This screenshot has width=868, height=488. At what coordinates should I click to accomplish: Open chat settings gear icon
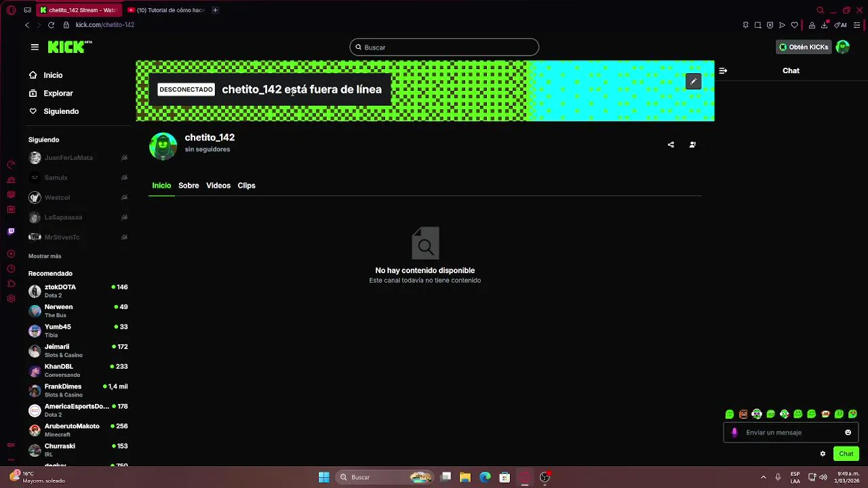pyautogui.click(x=823, y=453)
